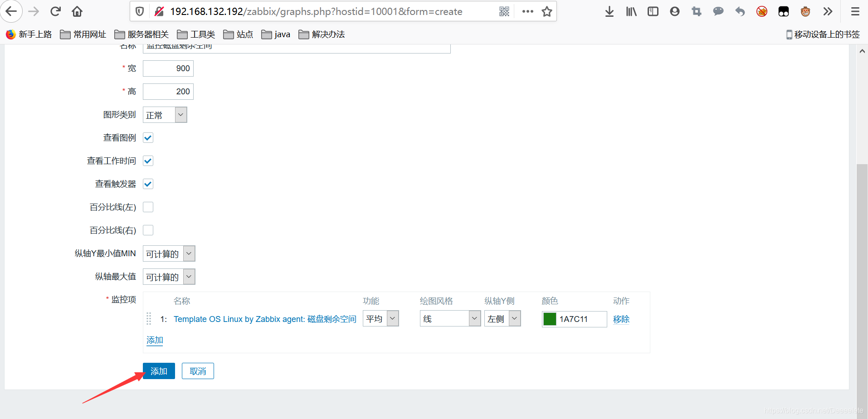Show insecure connection padlock details
The height and width of the screenshot is (419, 868).
click(x=159, y=11)
